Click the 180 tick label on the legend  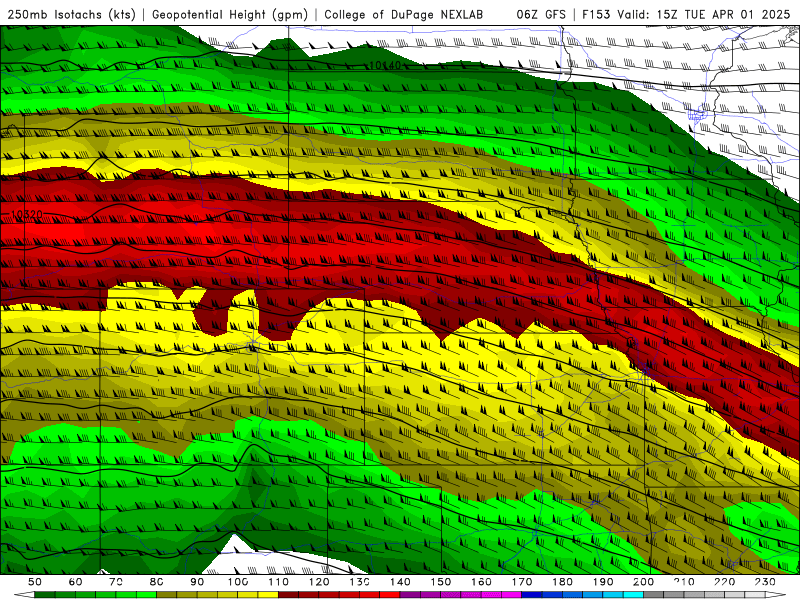[562, 582]
